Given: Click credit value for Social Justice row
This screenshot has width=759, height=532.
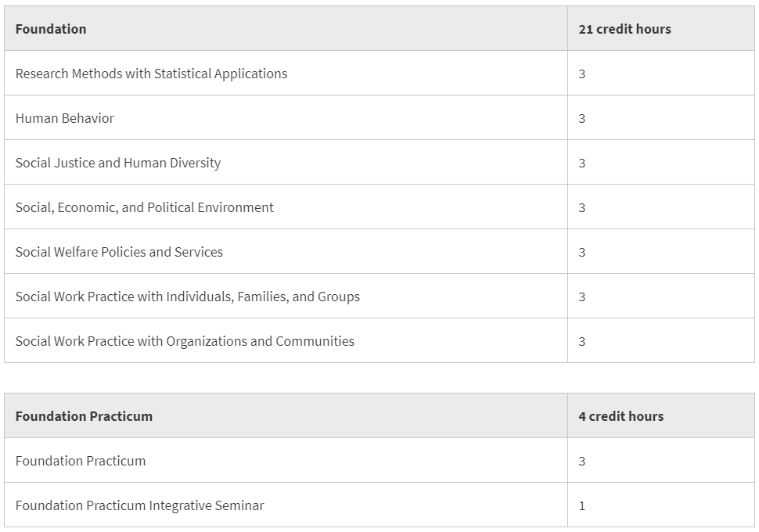Looking at the screenshot, I should click(582, 164).
